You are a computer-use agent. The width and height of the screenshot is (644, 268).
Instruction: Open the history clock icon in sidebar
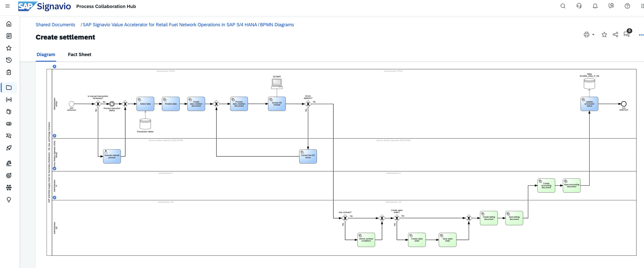tap(9, 60)
